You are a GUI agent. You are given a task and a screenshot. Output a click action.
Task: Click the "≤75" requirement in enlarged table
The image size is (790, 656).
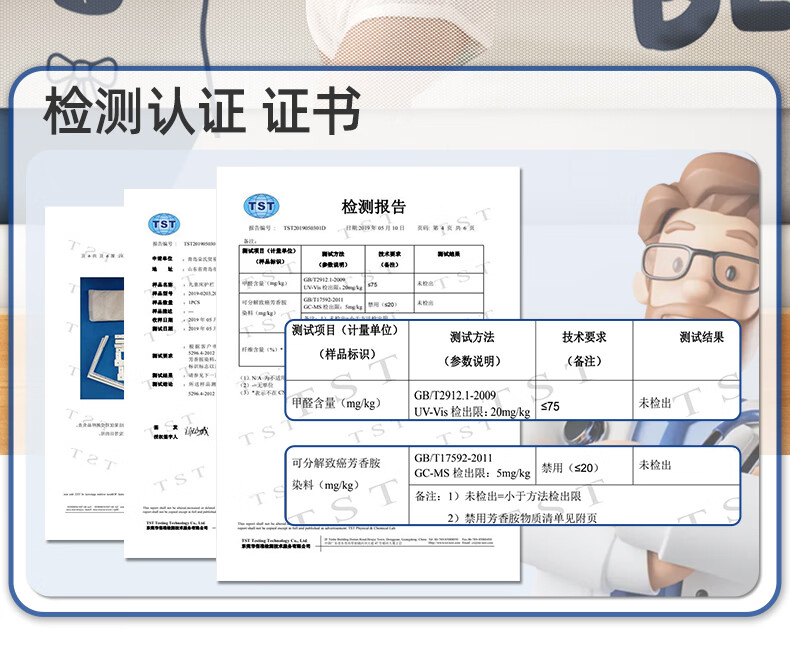point(550,406)
